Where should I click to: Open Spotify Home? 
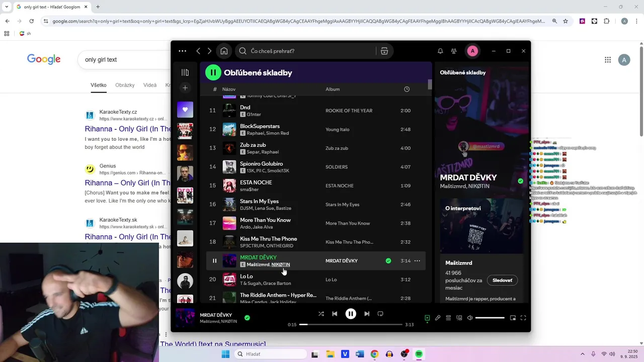pos(224,51)
